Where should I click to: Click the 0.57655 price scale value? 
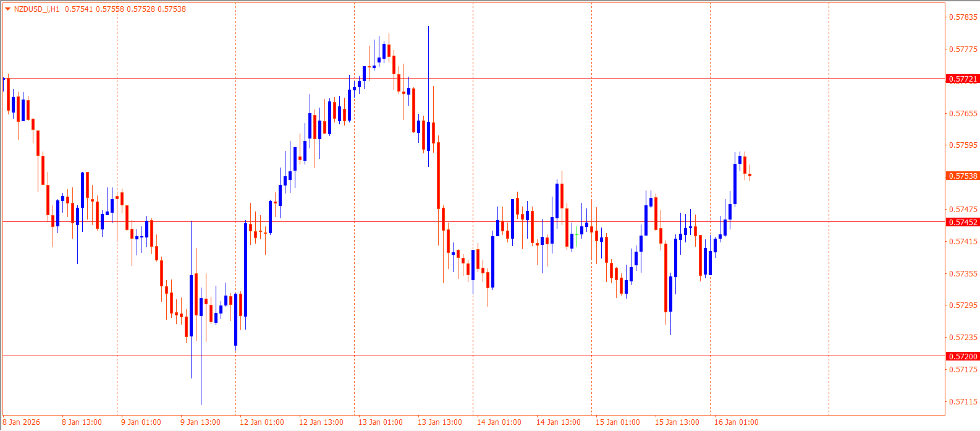click(x=963, y=113)
